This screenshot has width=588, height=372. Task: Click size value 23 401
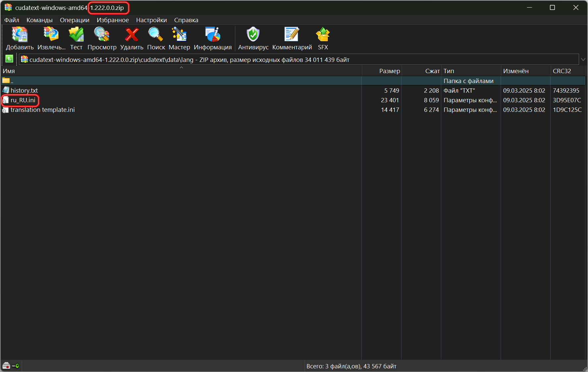coord(390,100)
